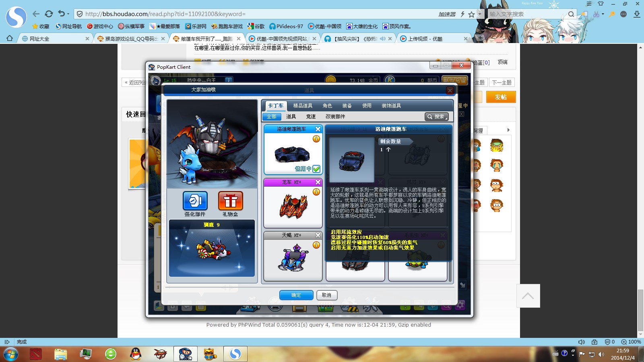Open the browser downloads icon
Viewport: 644px width, 362px height.
637,14
